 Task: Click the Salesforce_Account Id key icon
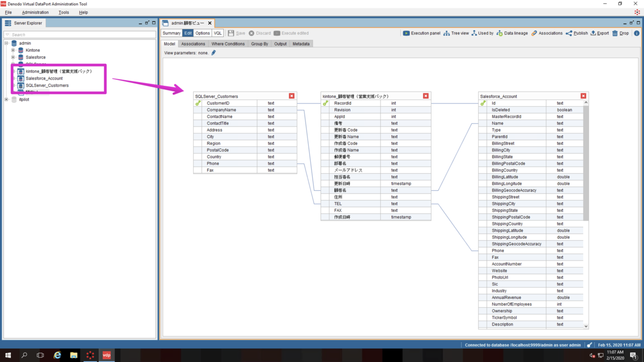pyautogui.click(x=484, y=103)
